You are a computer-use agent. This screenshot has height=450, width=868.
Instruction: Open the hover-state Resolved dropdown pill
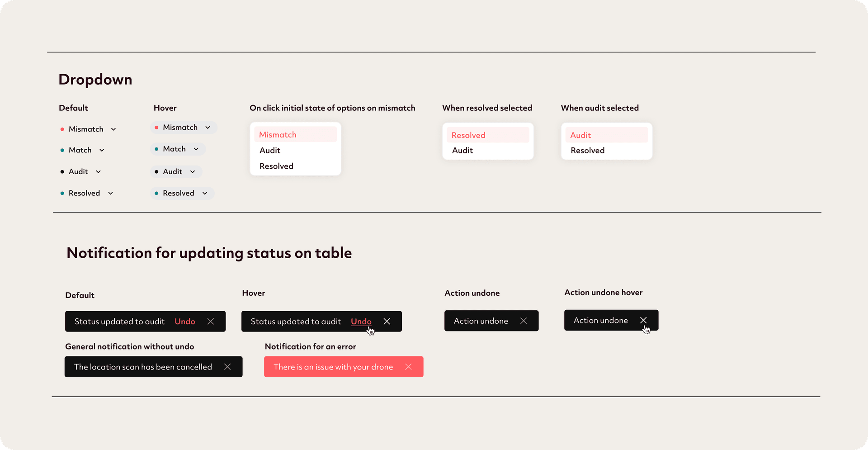pyautogui.click(x=182, y=194)
